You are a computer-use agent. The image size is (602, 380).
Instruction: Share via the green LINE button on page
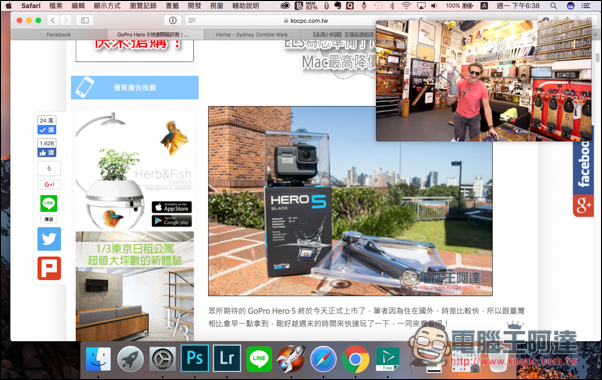point(49,203)
